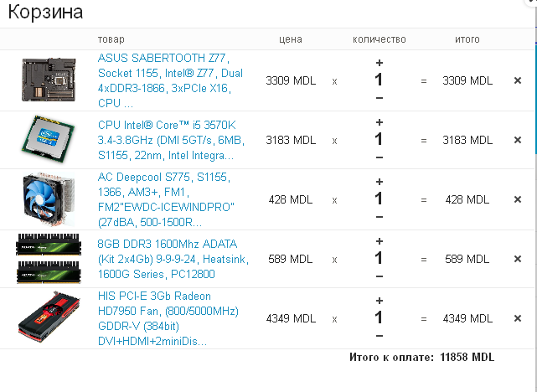
Task: Click quantity value 1 for HIS Radeon HD7950
Action: coord(379,317)
